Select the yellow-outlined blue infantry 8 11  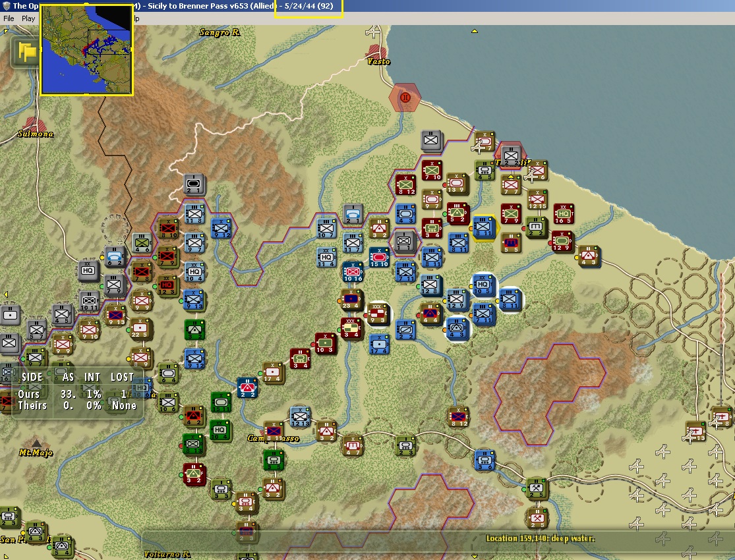coord(483,227)
